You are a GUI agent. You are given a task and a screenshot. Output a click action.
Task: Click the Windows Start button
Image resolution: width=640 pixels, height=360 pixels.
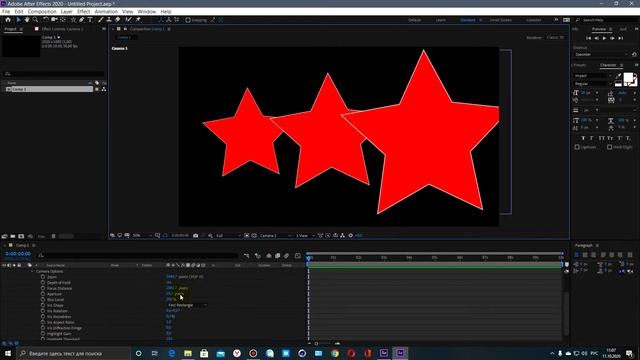(8, 353)
